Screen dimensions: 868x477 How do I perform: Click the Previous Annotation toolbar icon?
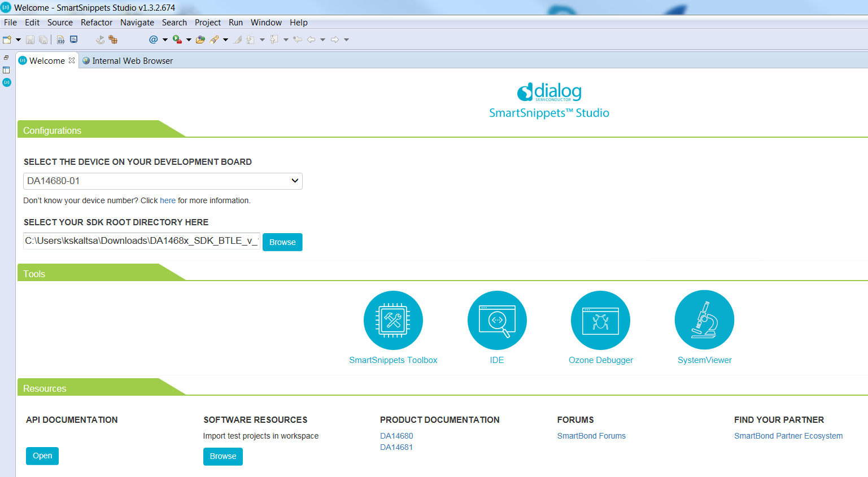pyautogui.click(x=274, y=40)
